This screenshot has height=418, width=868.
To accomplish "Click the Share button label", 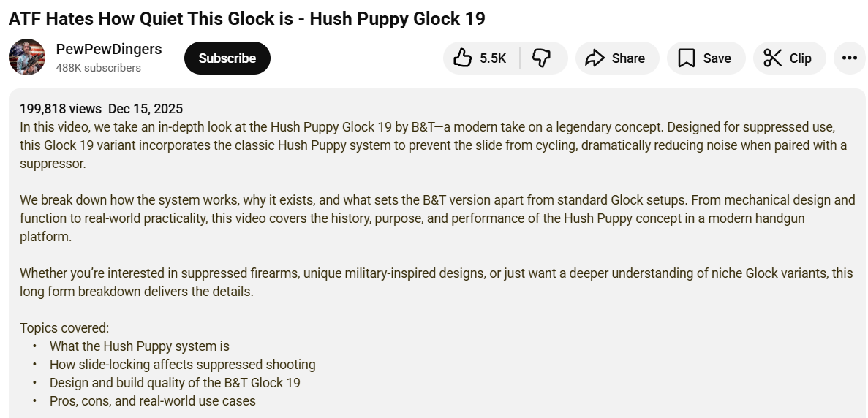I will [628, 58].
